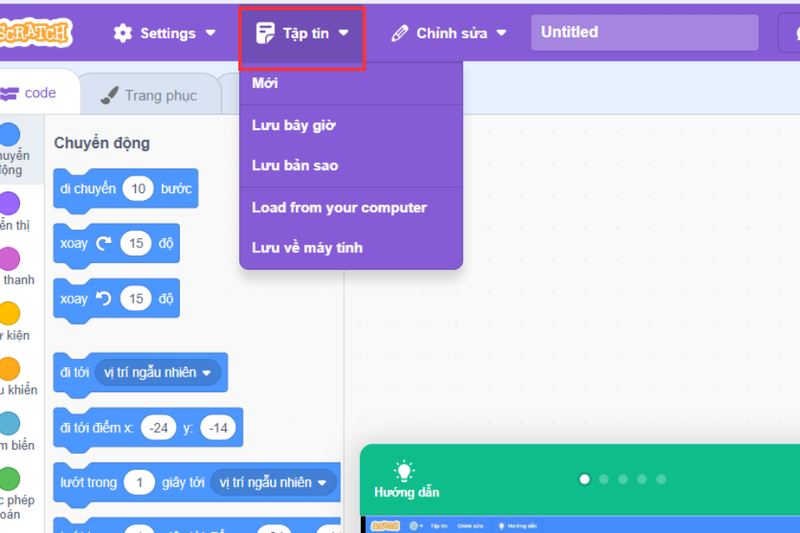The height and width of the screenshot is (533, 800).
Task: Click the clockwise rotate arrow icon
Action: click(104, 243)
